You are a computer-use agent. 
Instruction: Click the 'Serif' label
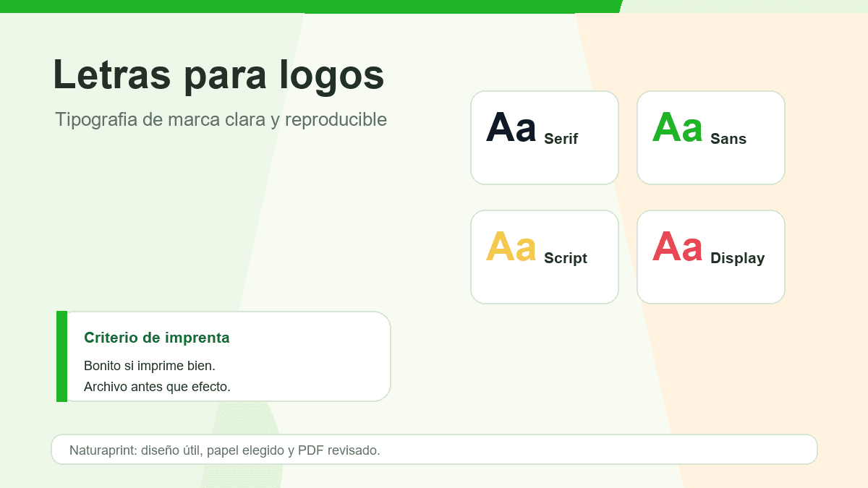click(561, 139)
